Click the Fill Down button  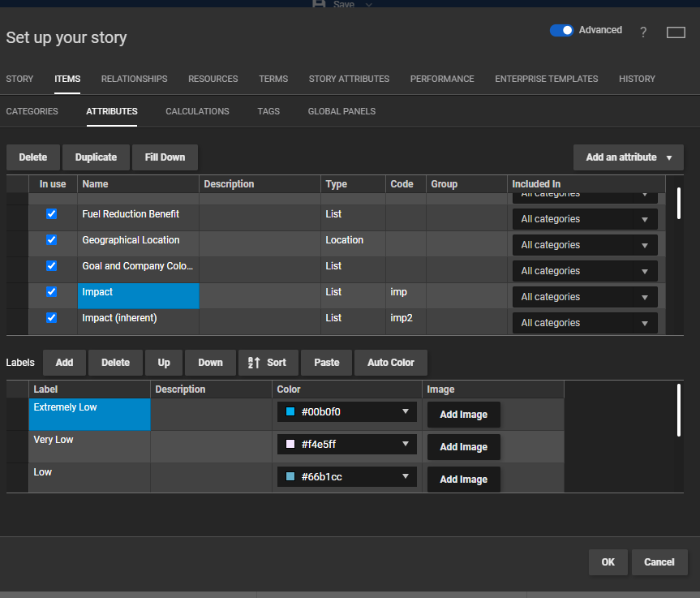[165, 157]
